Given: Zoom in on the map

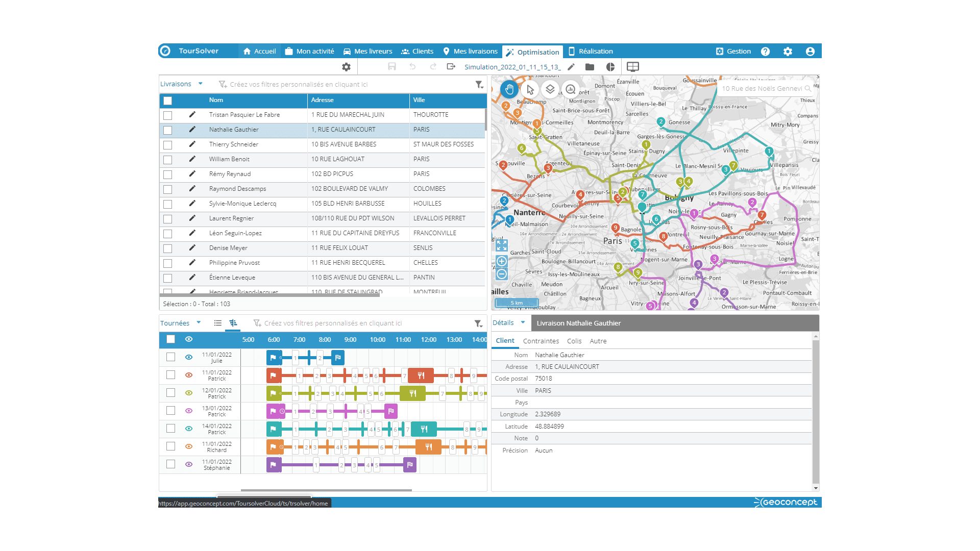Looking at the screenshot, I should pyautogui.click(x=502, y=262).
